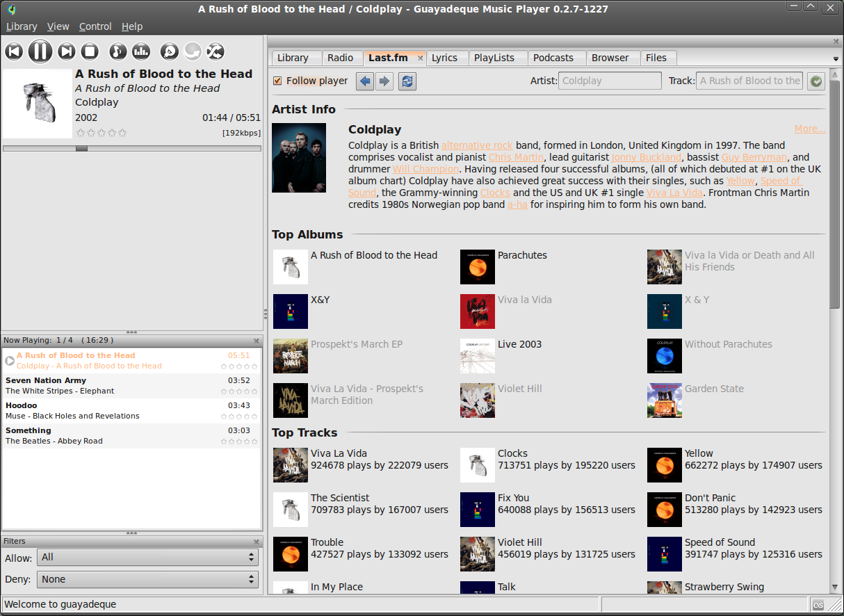Screen dimensions: 844x616
Task: Select 'Hoodoo' in Now Playing list
Action: (x=131, y=411)
